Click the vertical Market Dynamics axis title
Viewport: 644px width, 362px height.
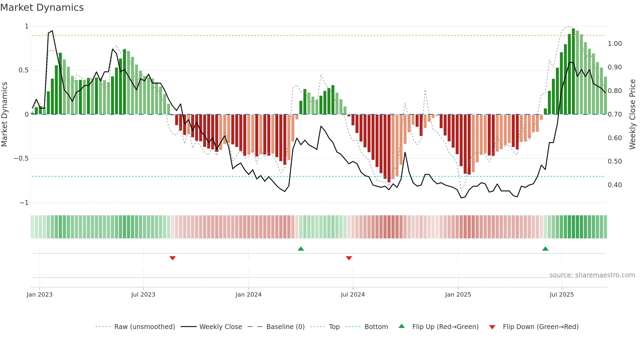[x=4, y=114]
